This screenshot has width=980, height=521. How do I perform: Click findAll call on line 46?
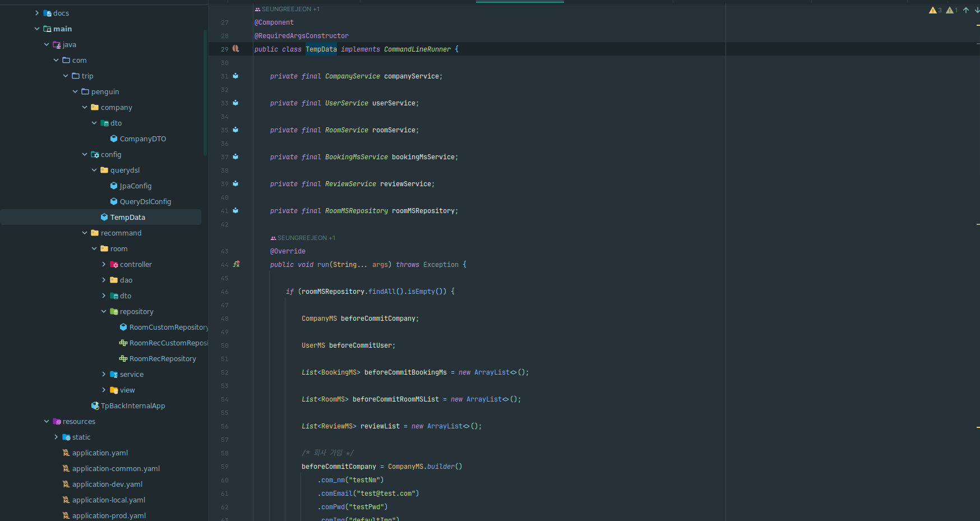[x=382, y=292]
